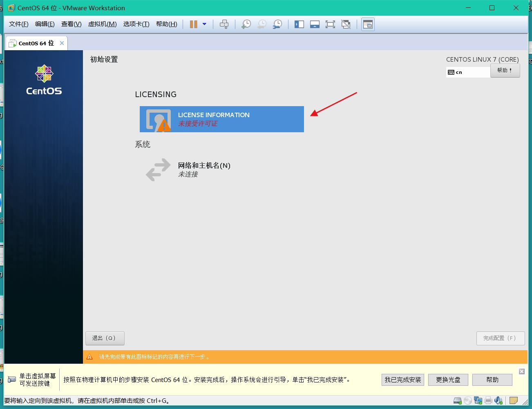Click the orange warning triangle icon
Screen dimensions: 532x409
pos(89,357)
